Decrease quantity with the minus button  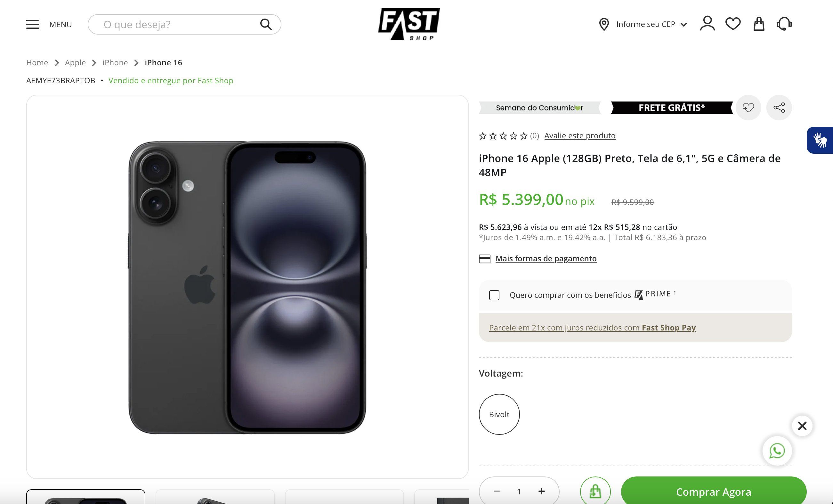[x=497, y=491]
